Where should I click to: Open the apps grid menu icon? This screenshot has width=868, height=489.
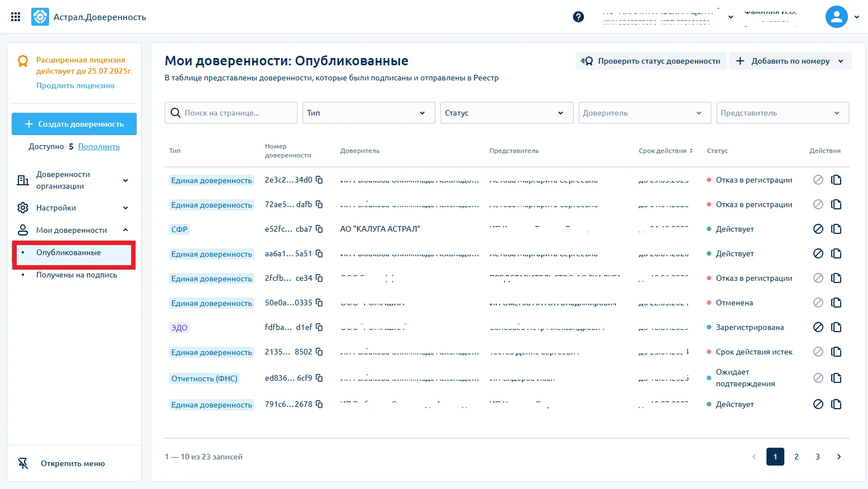click(x=16, y=17)
